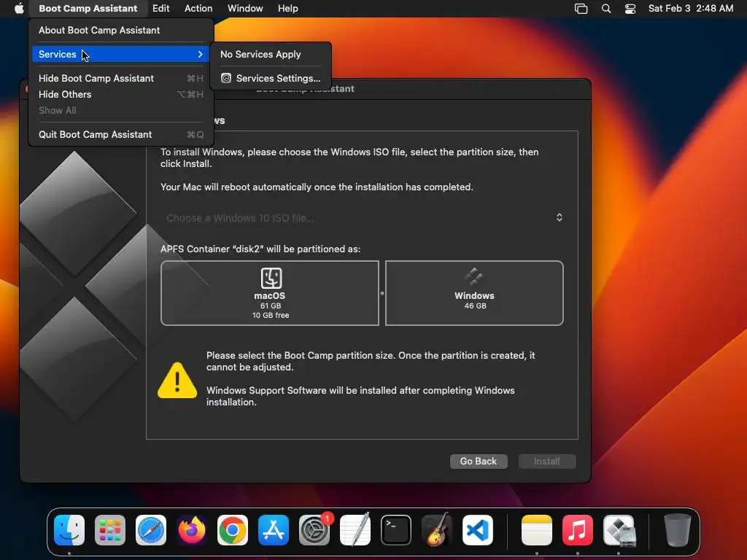Viewport: 747px width, 560px height.
Task: Click the date and time in menu bar
Action: pyautogui.click(x=690, y=9)
